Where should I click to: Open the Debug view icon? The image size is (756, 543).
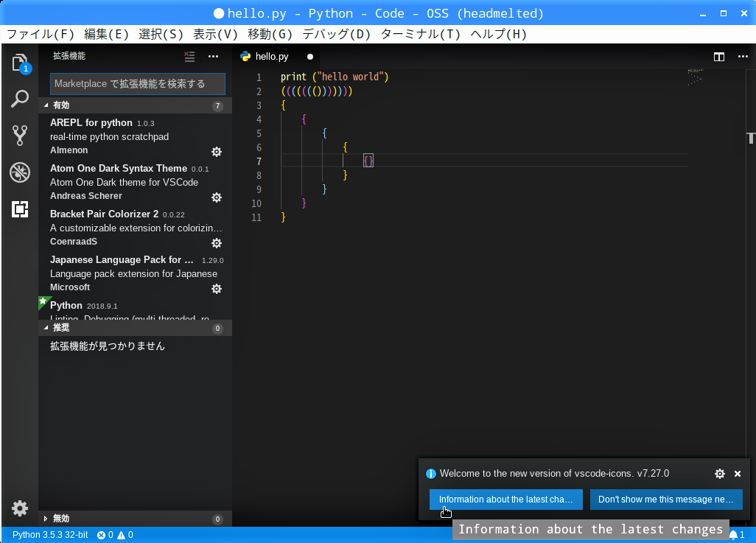click(x=20, y=172)
